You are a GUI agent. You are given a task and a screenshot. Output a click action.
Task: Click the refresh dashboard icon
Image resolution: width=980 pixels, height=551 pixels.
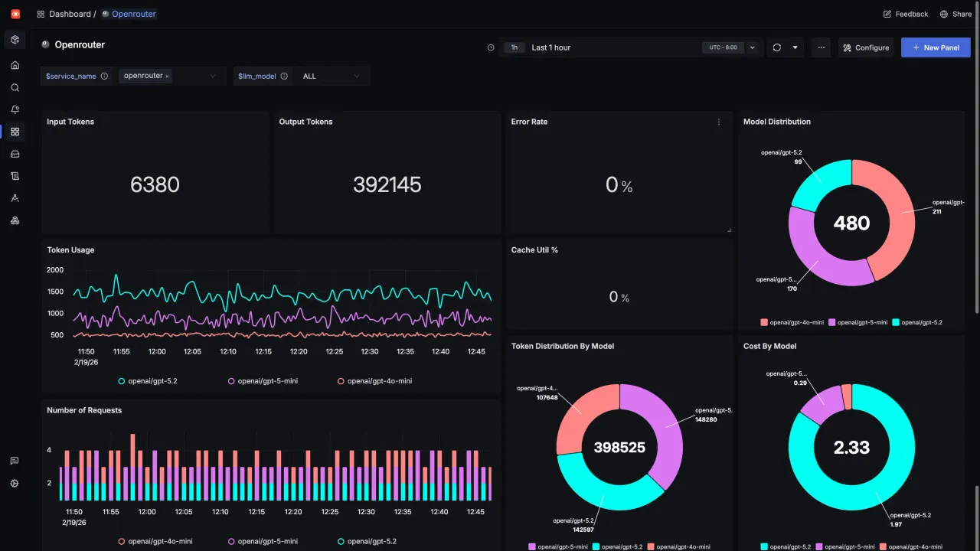click(x=776, y=47)
